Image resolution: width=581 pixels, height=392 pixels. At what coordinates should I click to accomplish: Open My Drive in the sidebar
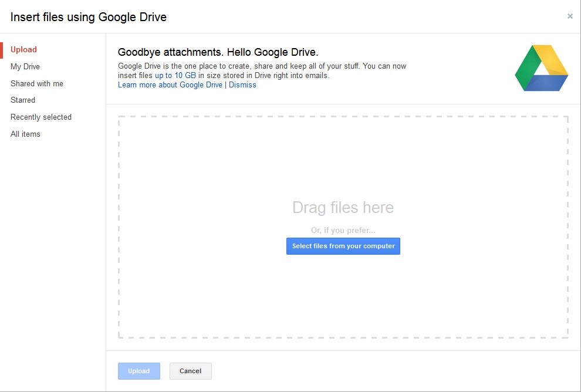pyautogui.click(x=25, y=67)
